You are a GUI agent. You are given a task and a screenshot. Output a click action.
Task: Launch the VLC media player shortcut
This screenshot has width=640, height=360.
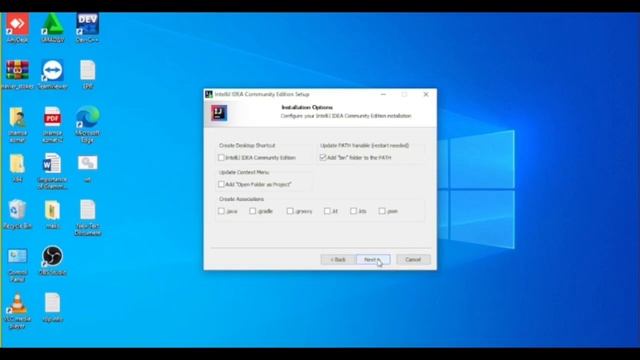coord(17,311)
